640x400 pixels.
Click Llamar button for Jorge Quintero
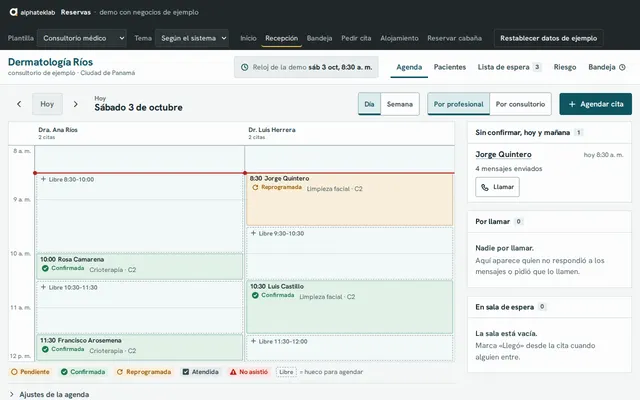[x=498, y=187]
